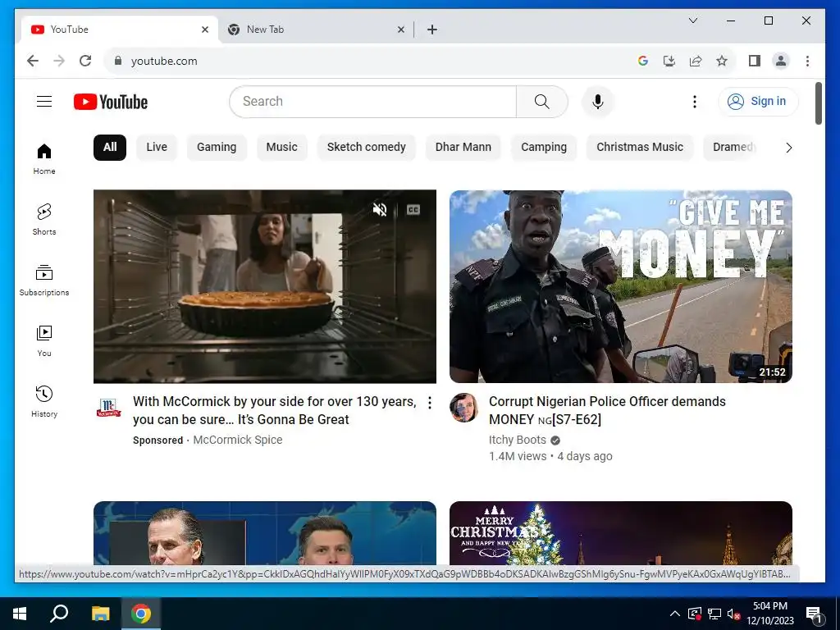Open the news anchors video thumbnail

pyautogui.click(x=265, y=533)
